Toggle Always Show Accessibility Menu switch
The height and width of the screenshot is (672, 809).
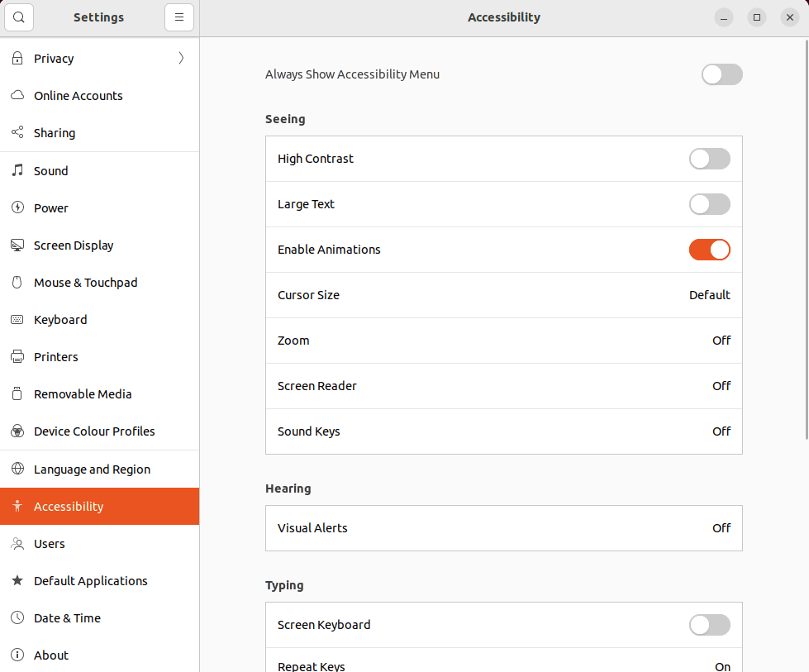721,74
